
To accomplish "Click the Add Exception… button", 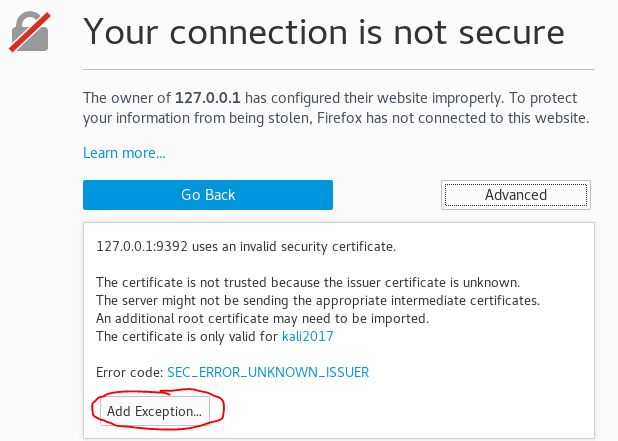I will [155, 410].
